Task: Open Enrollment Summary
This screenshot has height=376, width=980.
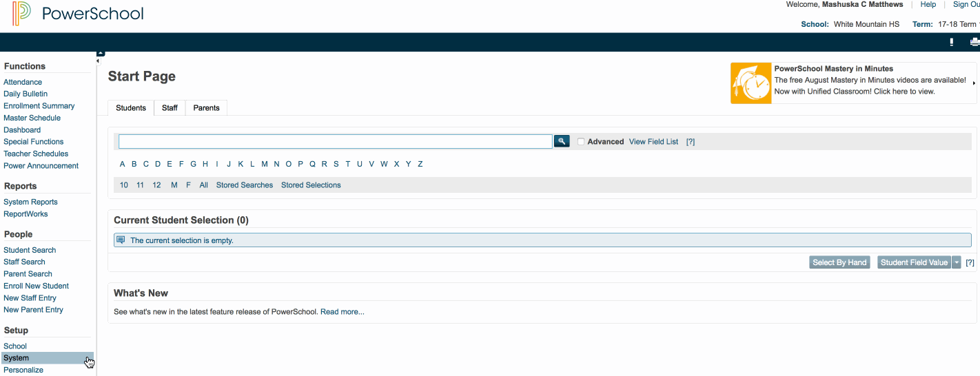Action: click(x=39, y=106)
